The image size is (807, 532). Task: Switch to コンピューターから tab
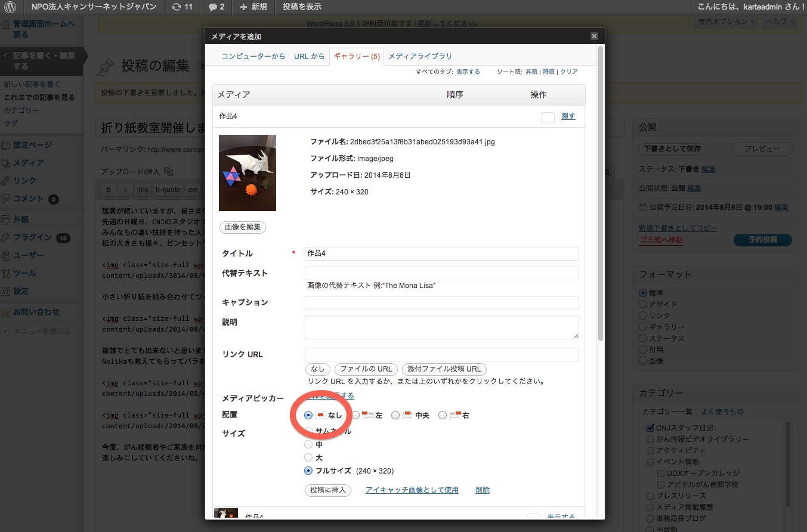coord(253,57)
